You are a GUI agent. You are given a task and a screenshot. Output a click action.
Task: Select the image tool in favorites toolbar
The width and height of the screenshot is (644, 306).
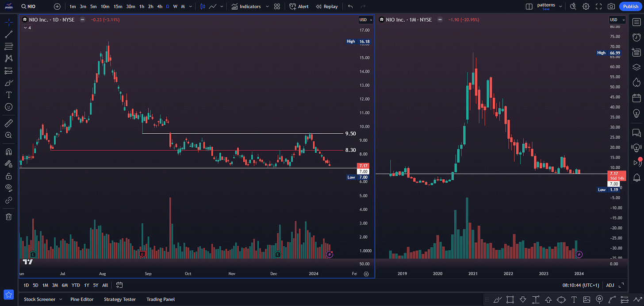[x=586, y=299]
